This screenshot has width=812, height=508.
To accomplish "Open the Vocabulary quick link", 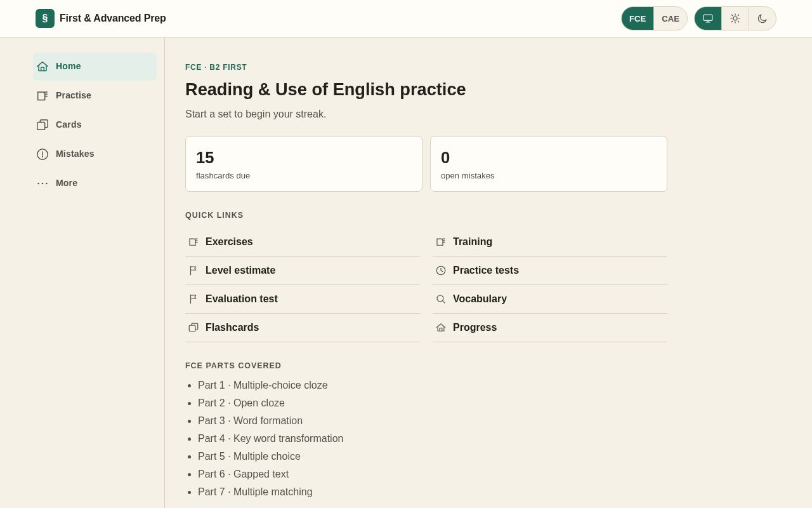I will coord(550,299).
